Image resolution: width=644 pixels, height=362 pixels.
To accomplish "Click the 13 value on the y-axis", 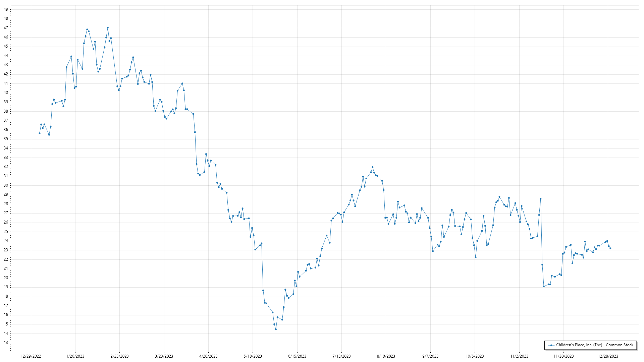I will pyautogui.click(x=6, y=343).
